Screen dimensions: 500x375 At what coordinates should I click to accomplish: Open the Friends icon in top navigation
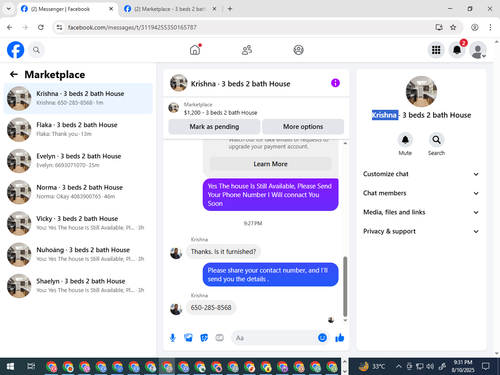[x=247, y=50]
